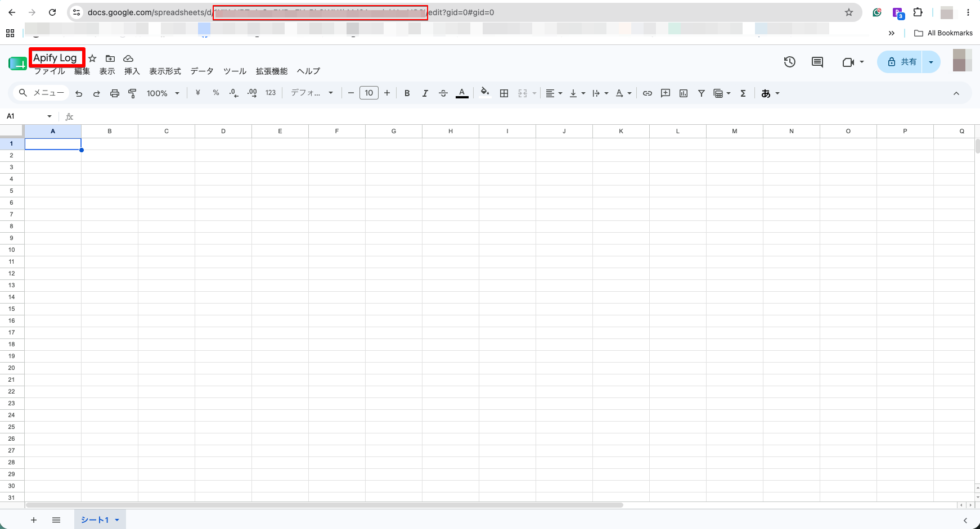Open the ツール menu

(x=235, y=71)
